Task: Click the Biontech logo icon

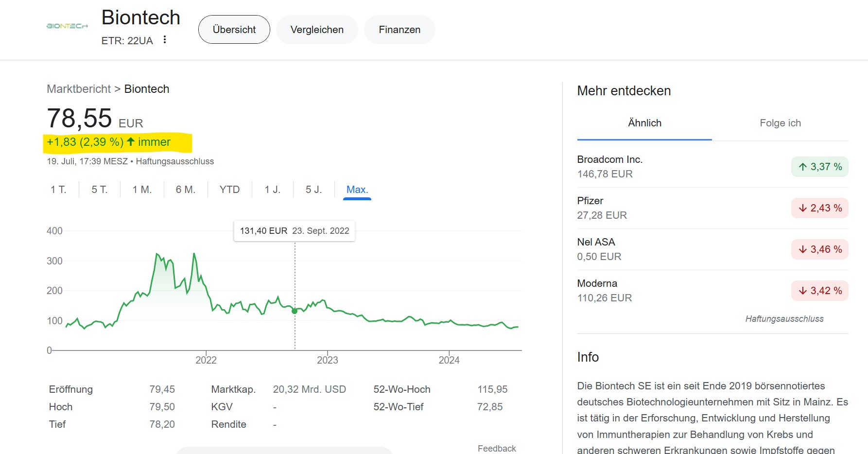Action: 67,26
